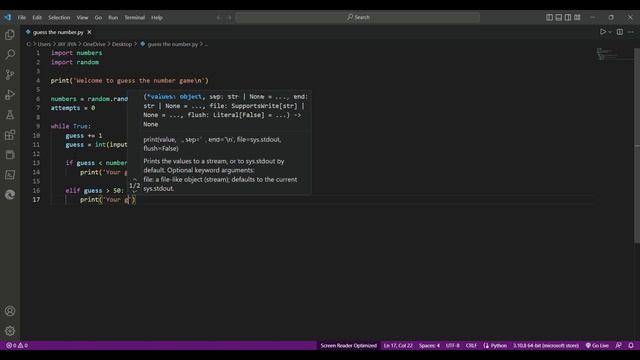Viewport: 640px width, 360px height.
Task: Open the Selection menu
Action: pyautogui.click(x=59, y=18)
